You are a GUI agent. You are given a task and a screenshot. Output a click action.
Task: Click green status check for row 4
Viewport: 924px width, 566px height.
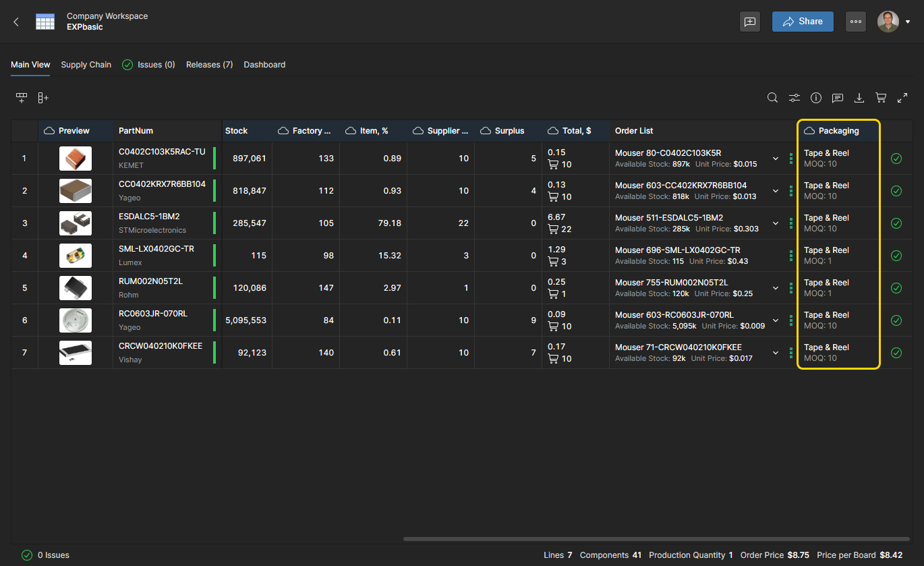coord(896,256)
